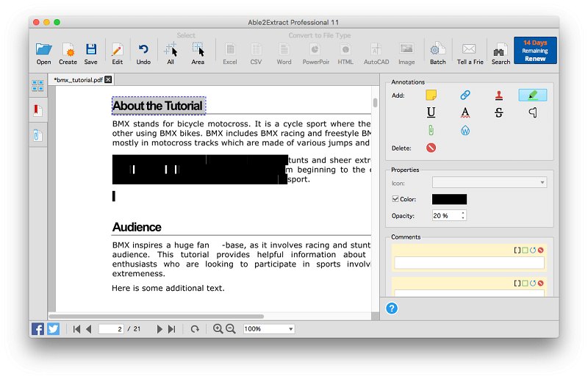Image resolution: width=588 pixels, height=379 pixels.
Task: Open the Batch conversion tool
Action: coord(437,54)
